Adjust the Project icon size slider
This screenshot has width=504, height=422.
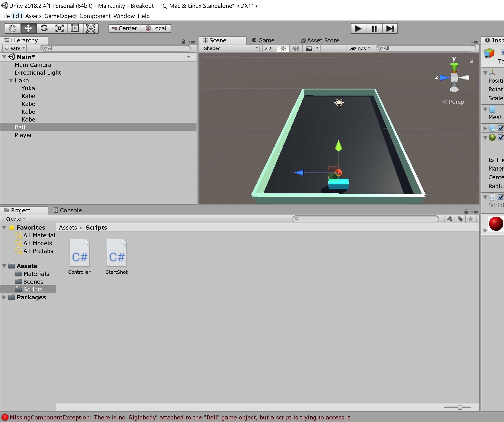coord(458,407)
